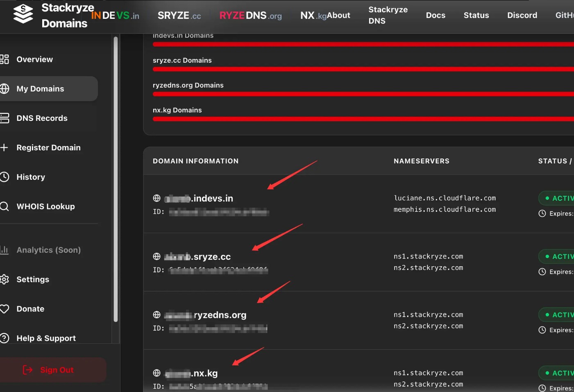574x392 pixels.
Task: Click the sidebar vertical scrollbar
Action: point(116,179)
